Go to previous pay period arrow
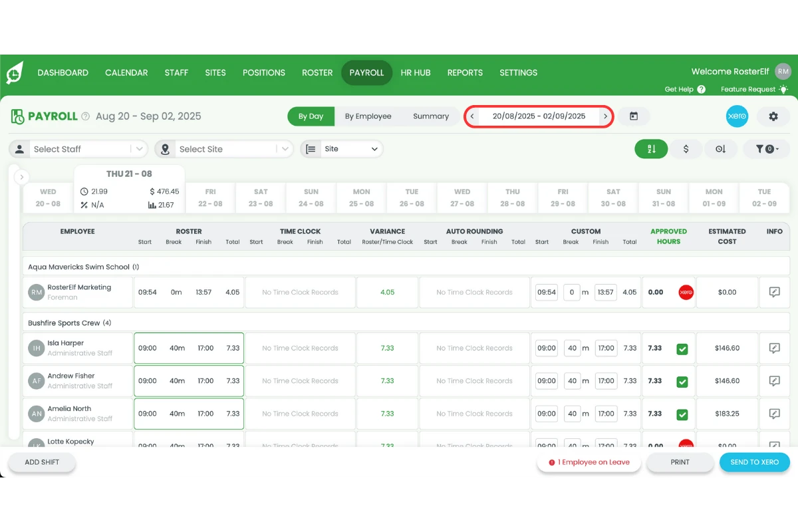The height and width of the screenshot is (532, 798). click(472, 116)
